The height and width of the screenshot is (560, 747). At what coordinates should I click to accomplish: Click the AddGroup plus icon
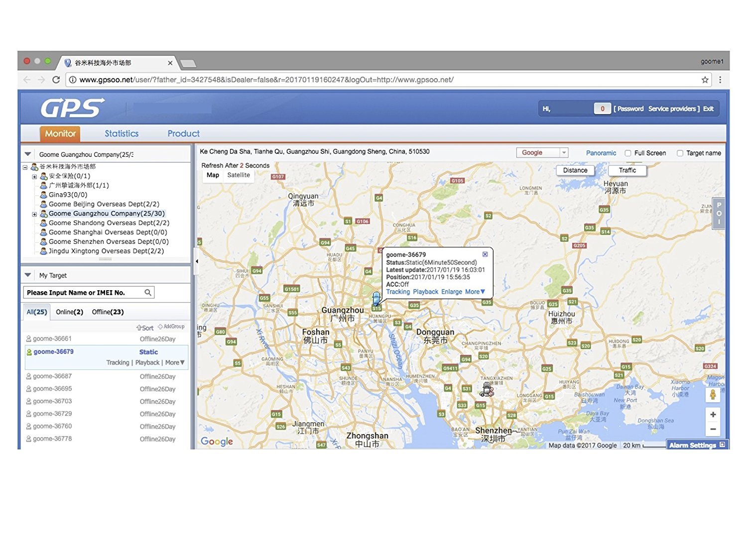pyautogui.click(x=160, y=327)
